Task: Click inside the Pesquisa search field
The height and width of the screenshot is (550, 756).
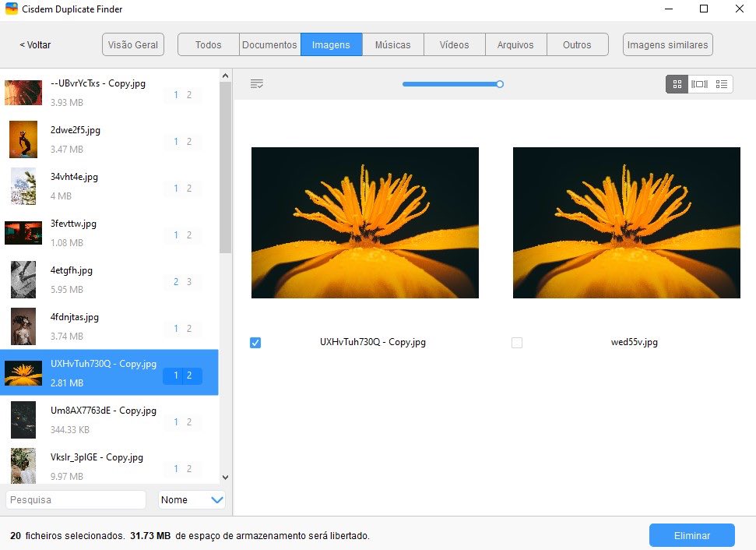Action: (x=75, y=499)
